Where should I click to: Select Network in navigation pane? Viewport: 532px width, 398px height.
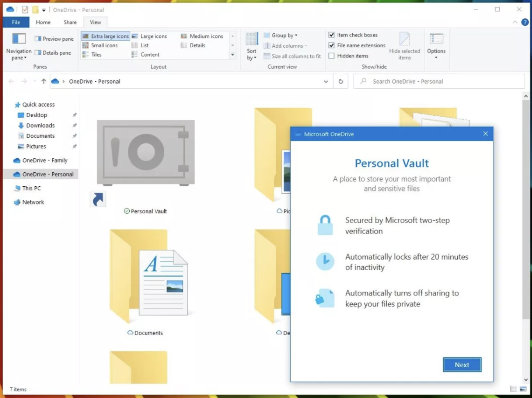pos(29,202)
